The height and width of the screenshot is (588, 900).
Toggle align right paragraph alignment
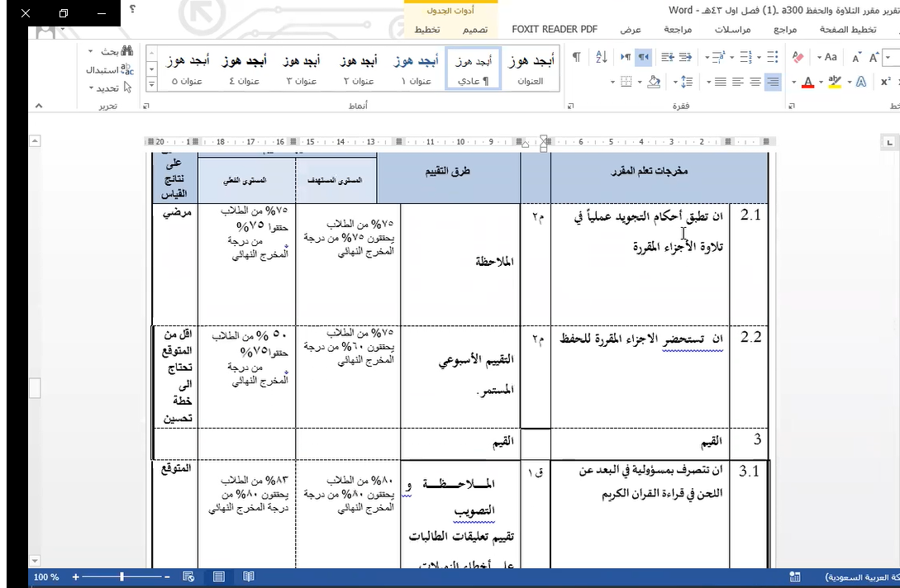772,82
